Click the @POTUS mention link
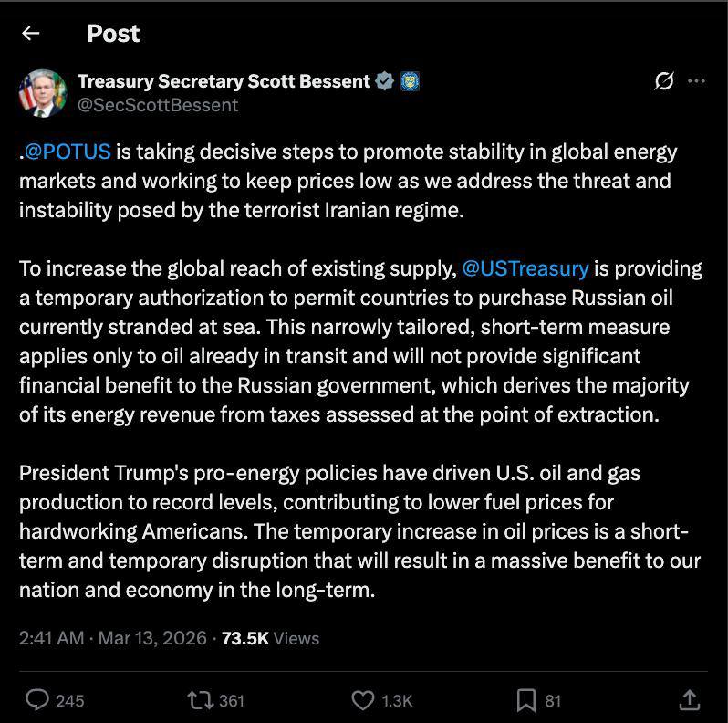This screenshot has width=728, height=723. point(68,152)
